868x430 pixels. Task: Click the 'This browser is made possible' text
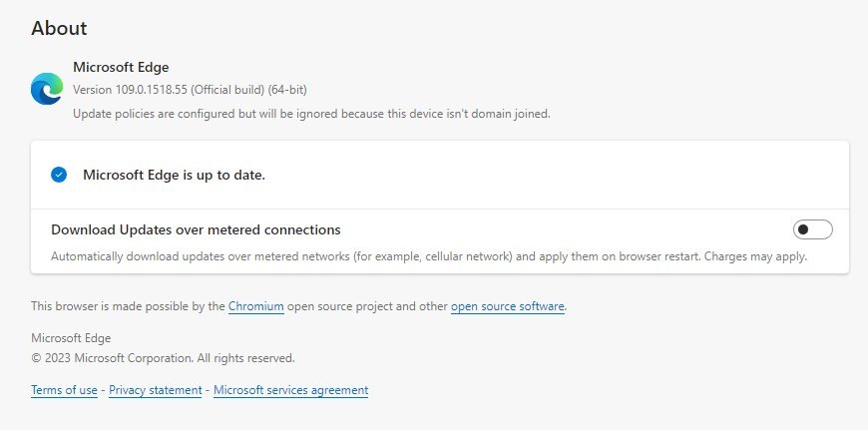(x=128, y=306)
